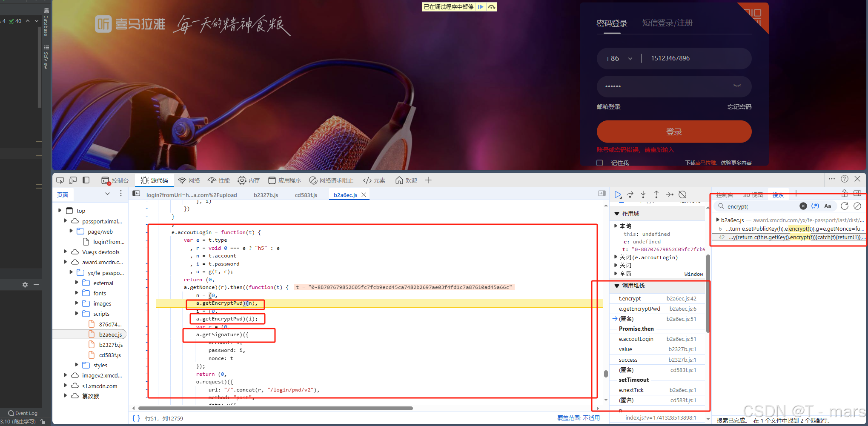Resume script execution in debugger toolbar
This screenshot has height=426, width=868.
click(618, 194)
